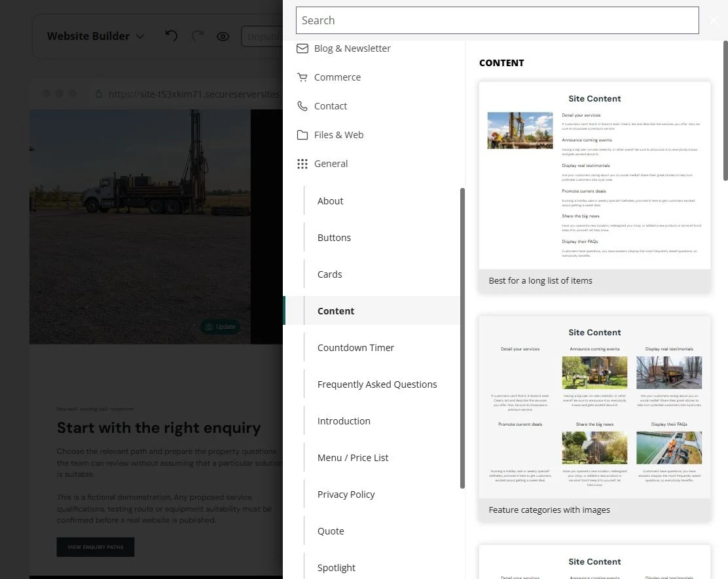Click the 'Feature categories with images' caption
The height and width of the screenshot is (579, 728).
pos(549,510)
